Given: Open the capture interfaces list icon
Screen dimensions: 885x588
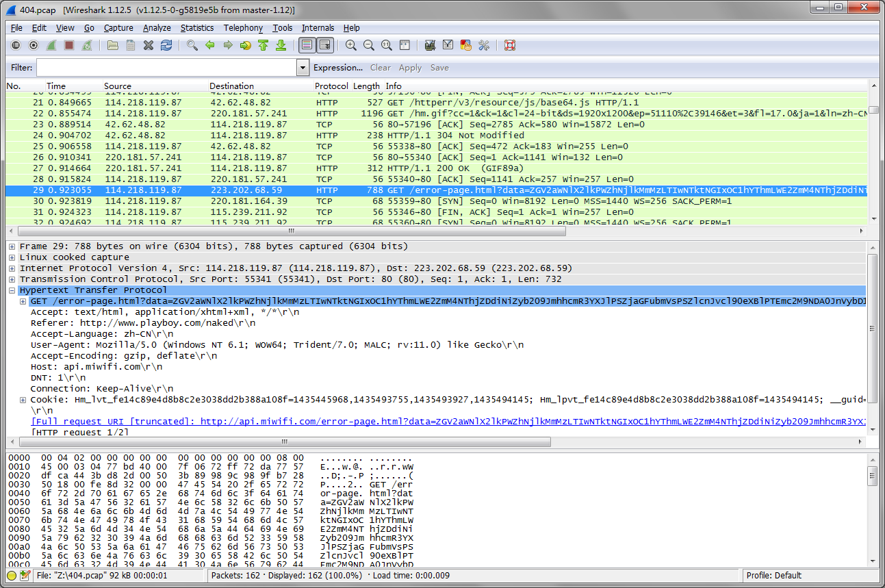Looking at the screenshot, I should coord(16,45).
